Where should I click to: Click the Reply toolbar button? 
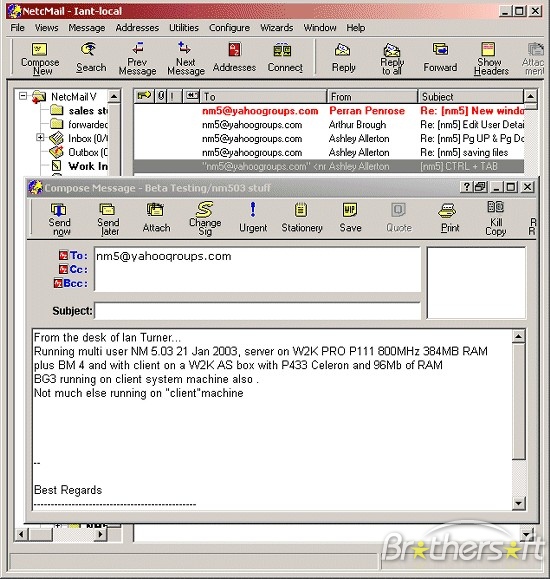[343, 58]
